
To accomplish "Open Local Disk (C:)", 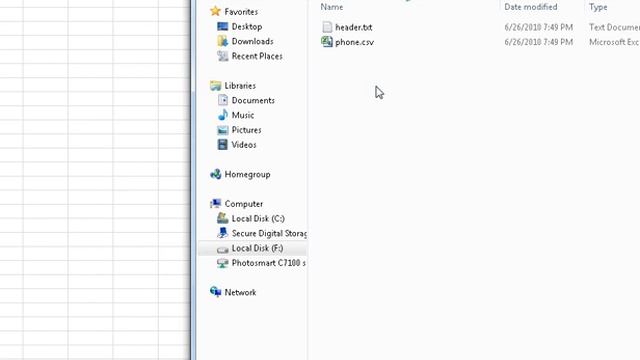I will (258, 218).
